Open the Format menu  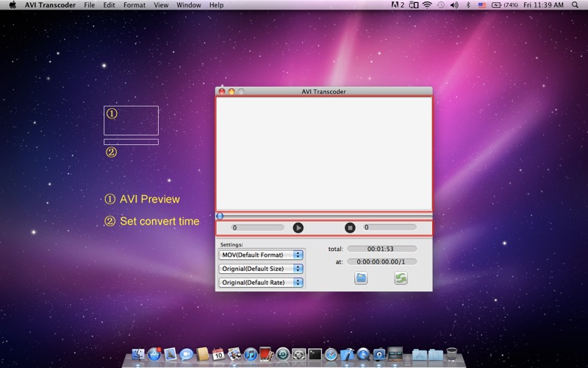click(135, 5)
